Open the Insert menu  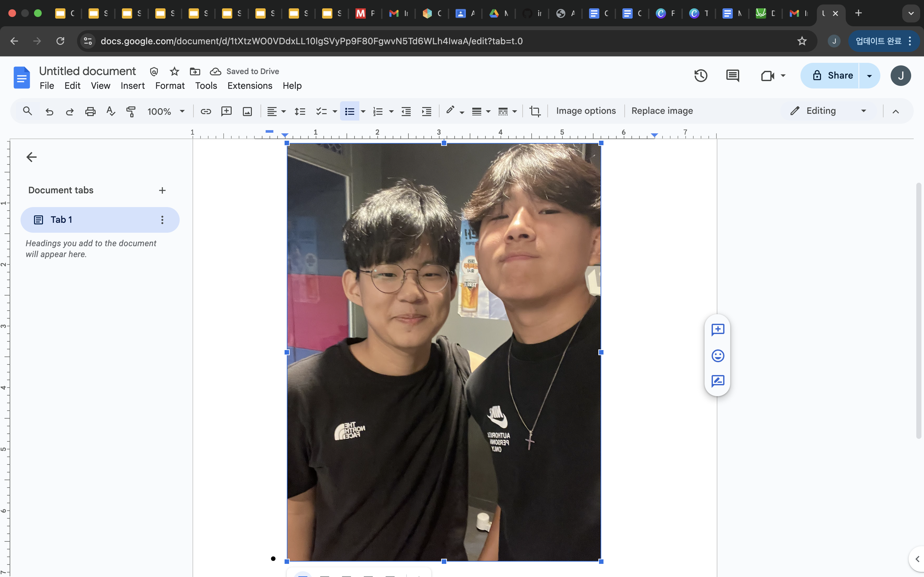pyautogui.click(x=133, y=86)
